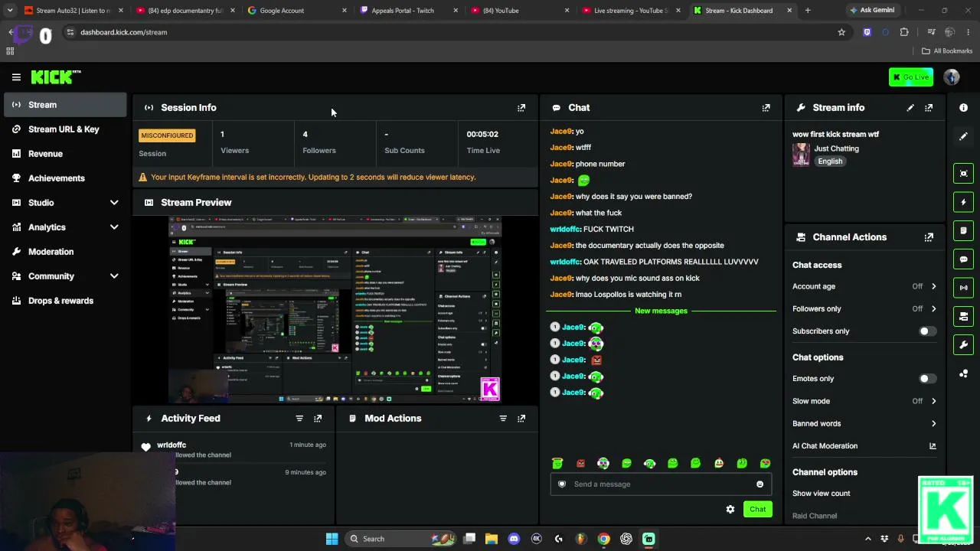Open AI Chat Moderation link

[x=864, y=446]
